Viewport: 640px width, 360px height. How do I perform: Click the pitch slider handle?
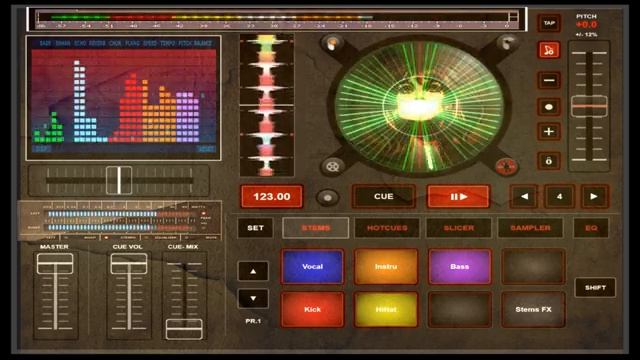click(x=589, y=106)
